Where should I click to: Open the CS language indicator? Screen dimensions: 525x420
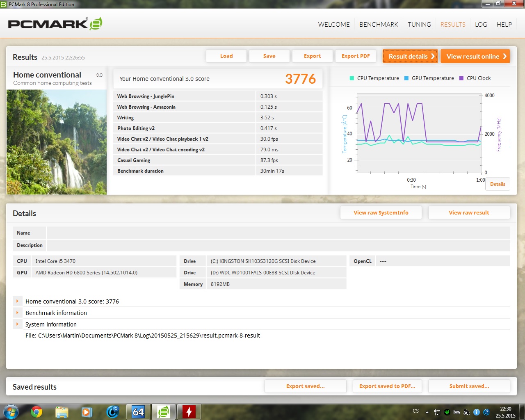coord(416,411)
